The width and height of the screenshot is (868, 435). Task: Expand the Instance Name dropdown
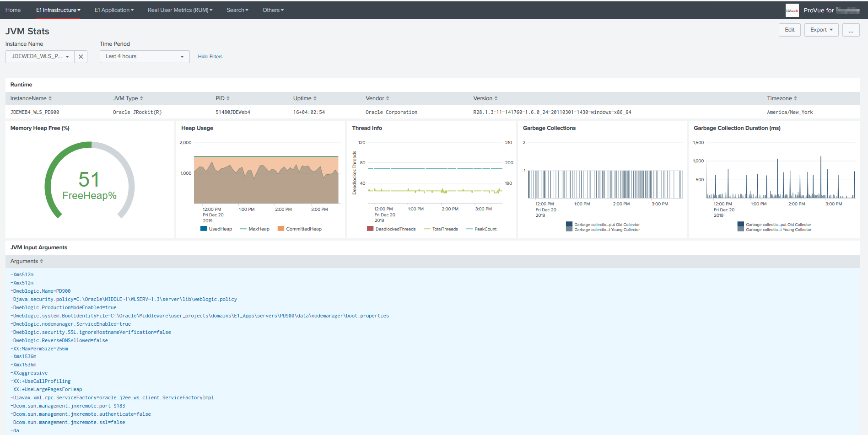pyautogui.click(x=40, y=57)
